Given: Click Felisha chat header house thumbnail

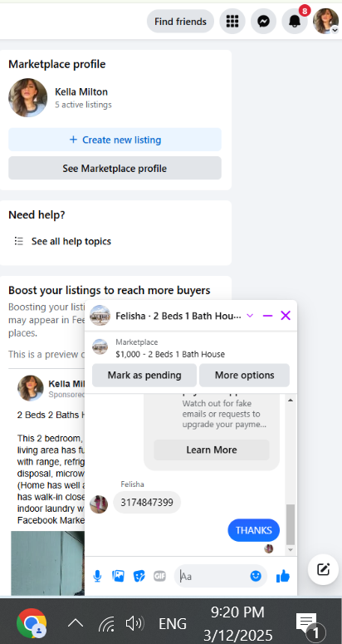Looking at the screenshot, I should tap(100, 316).
